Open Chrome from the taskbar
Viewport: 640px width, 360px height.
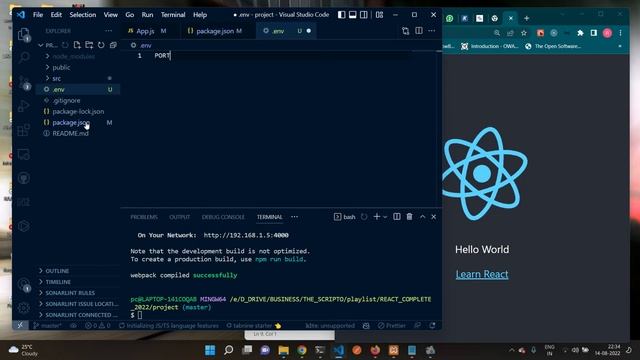tap(302, 350)
